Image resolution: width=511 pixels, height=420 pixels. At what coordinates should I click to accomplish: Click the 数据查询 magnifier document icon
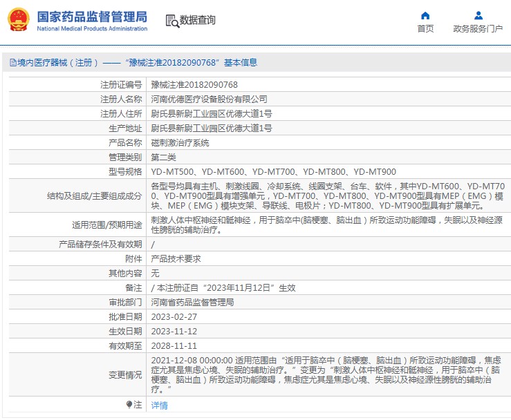click(171, 21)
